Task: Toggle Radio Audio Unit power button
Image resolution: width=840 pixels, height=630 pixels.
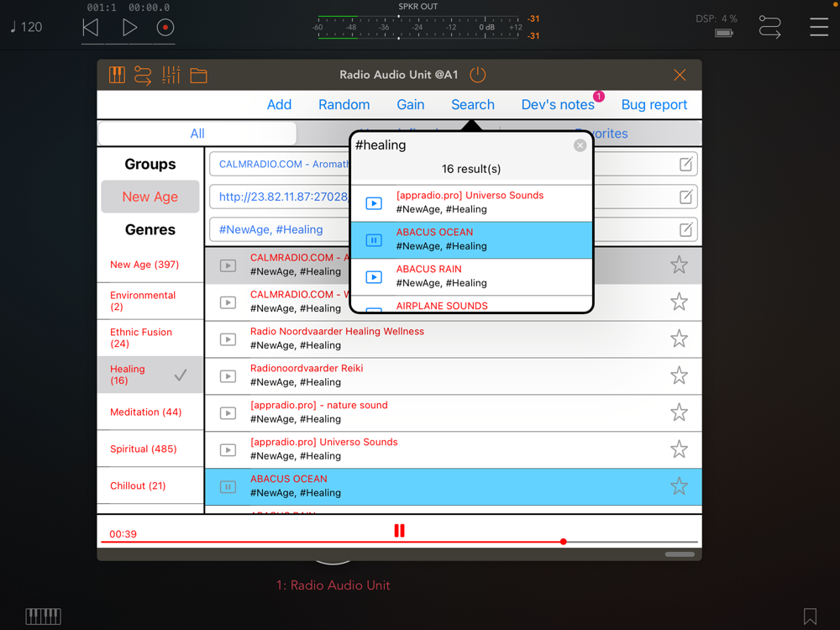Action: coord(477,75)
